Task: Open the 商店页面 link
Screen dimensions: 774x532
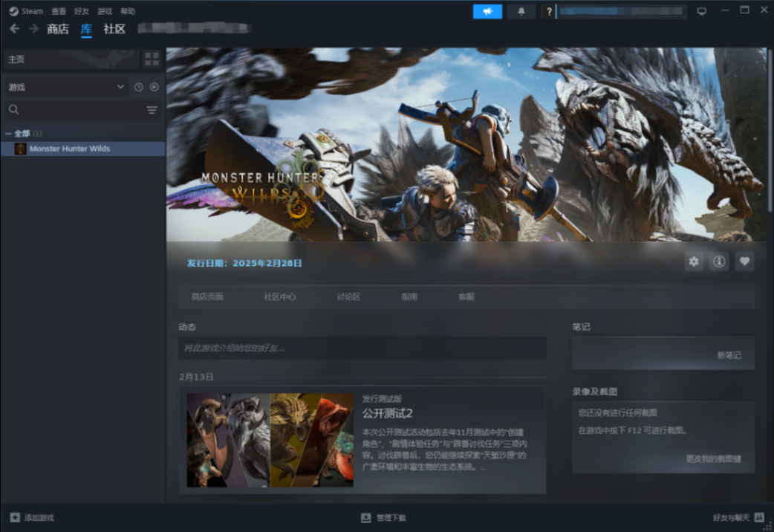Action: pos(207,297)
